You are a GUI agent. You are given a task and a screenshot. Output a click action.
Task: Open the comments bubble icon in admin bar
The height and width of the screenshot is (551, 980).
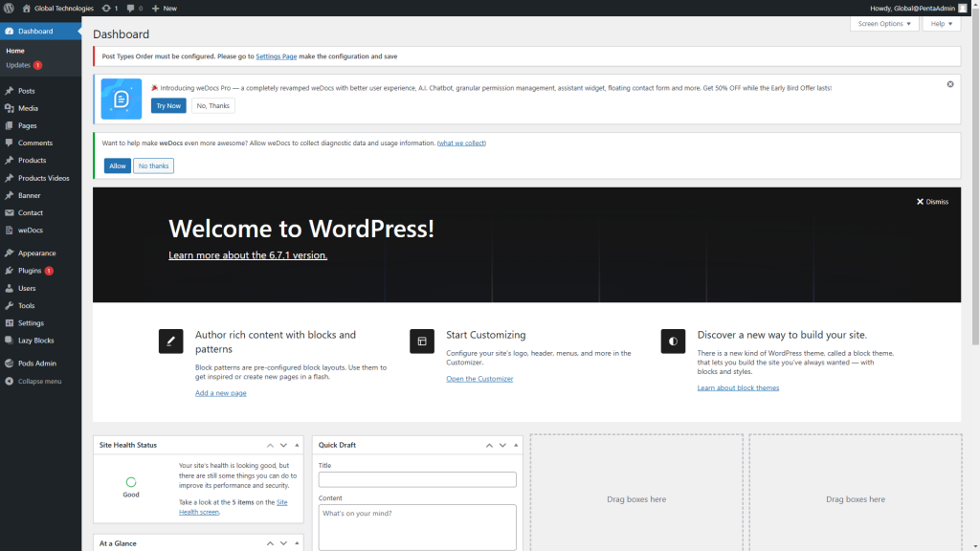[132, 8]
